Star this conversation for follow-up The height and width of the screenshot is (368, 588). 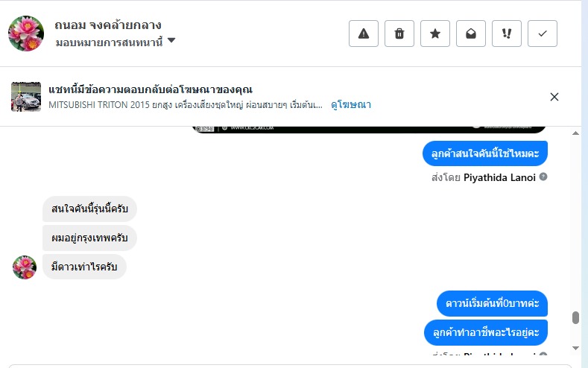tap(435, 34)
